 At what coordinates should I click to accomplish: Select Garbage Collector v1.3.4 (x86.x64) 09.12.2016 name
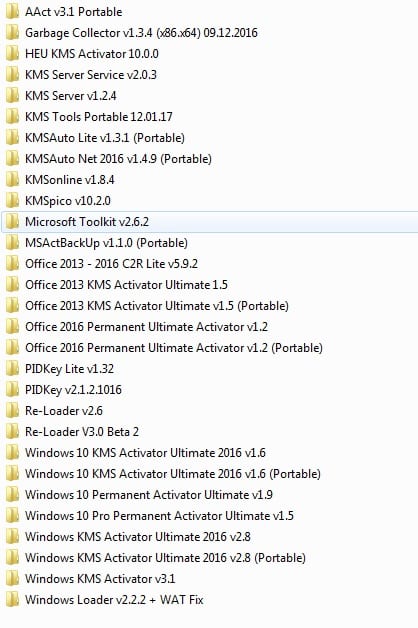[x=141, y=32]
